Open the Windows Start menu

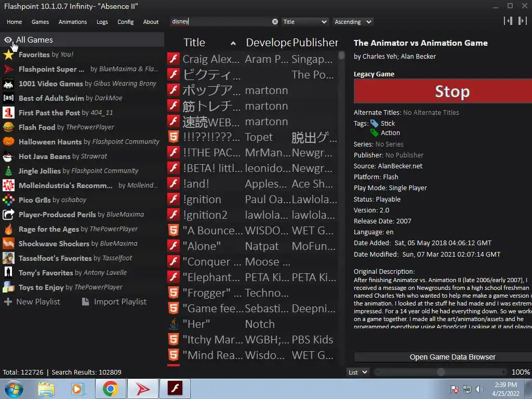(14, 389)
